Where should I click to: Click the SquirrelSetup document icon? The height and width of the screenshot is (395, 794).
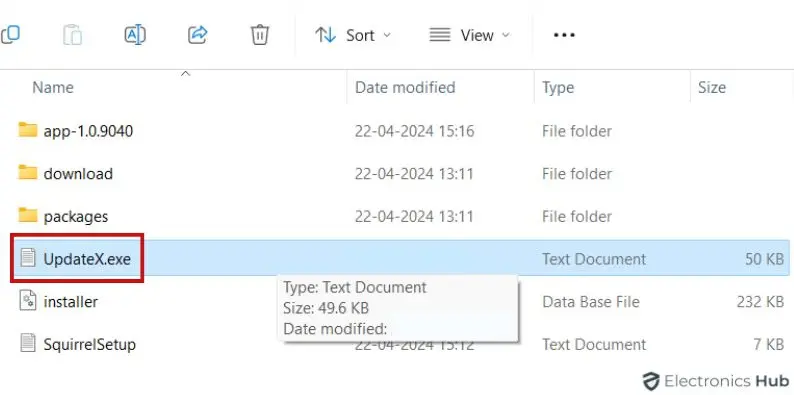point(28,343)
